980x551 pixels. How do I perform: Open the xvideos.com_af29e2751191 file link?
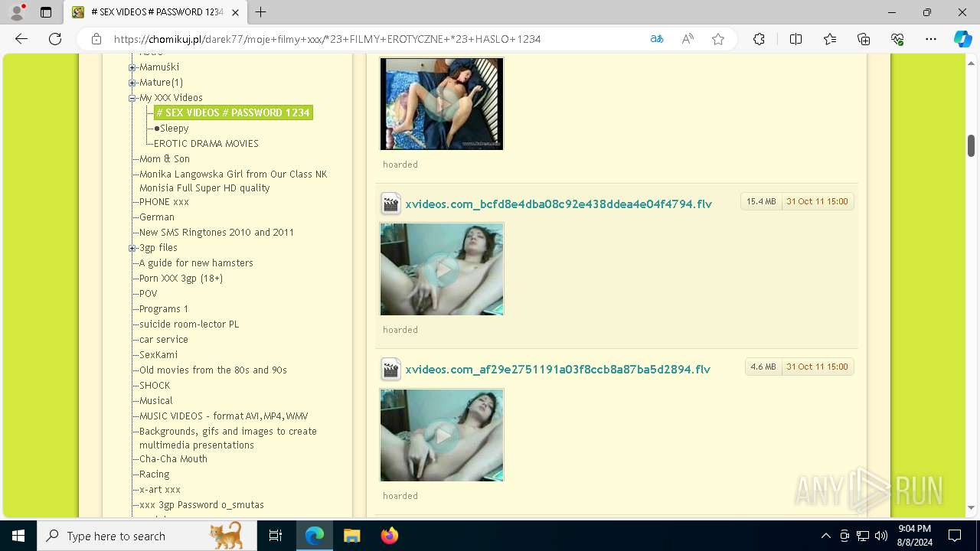coord(557,369)
